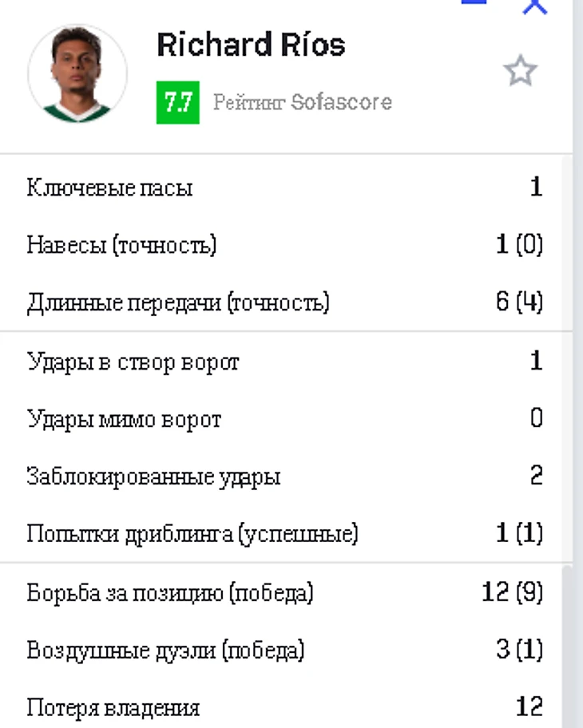Select the Удары мимо ворот row

click(285, 418)
